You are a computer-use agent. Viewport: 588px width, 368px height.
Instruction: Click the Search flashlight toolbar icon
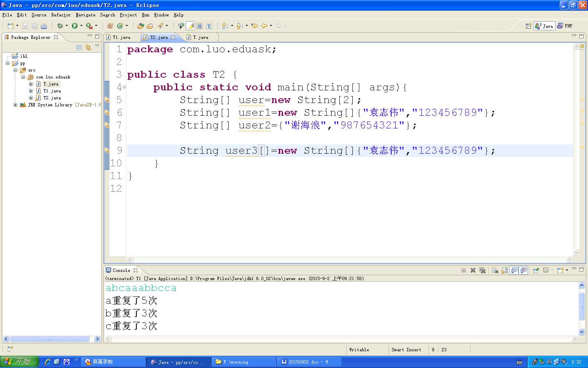click(x=160, y=26)
